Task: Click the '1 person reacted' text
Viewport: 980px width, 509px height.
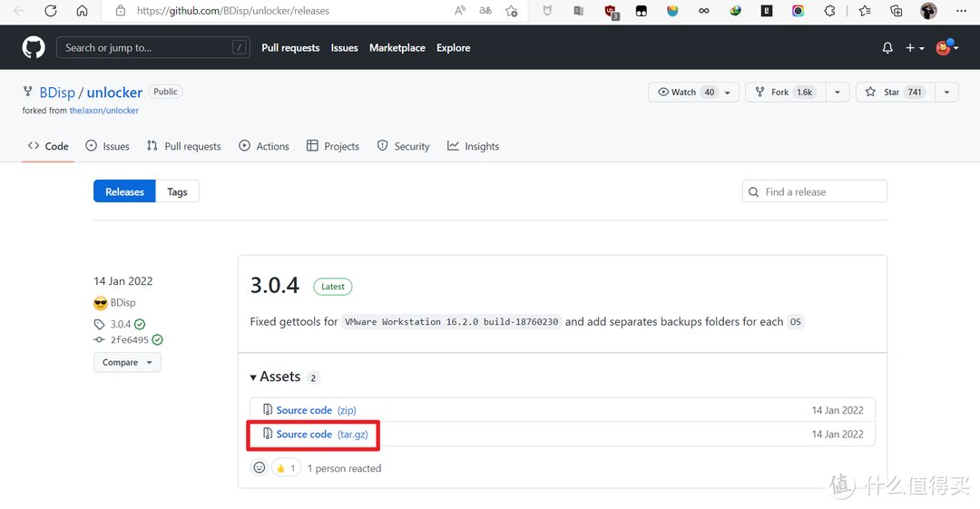Action: pos(344,468)
